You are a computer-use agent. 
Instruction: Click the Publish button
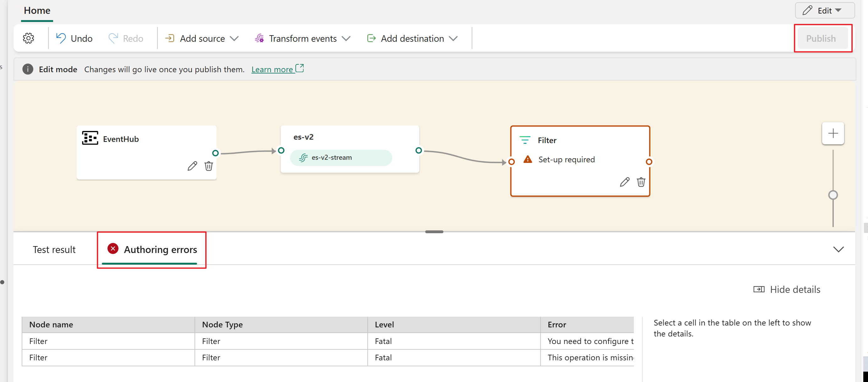[x=822, y=38]
